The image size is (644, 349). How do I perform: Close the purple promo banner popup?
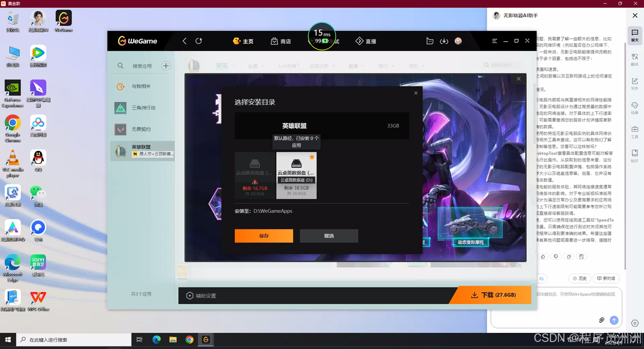[518, 79]
